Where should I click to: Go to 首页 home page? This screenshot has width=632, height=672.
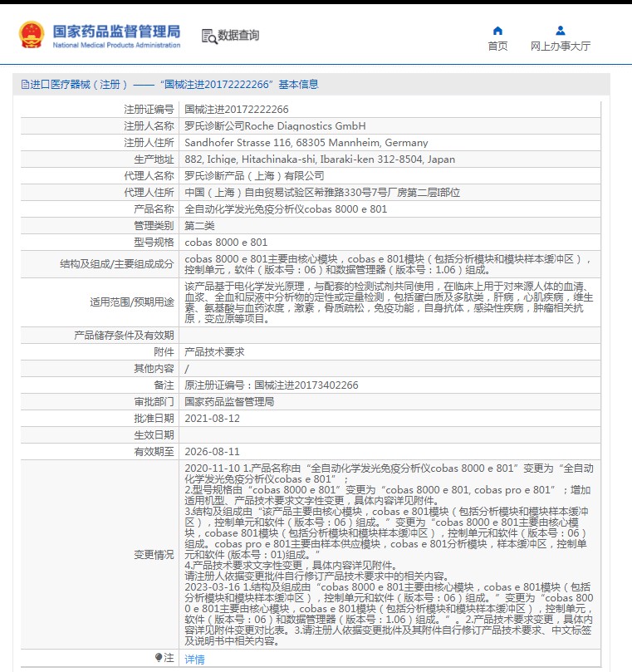pyautogui.click(x=497, y=46)
